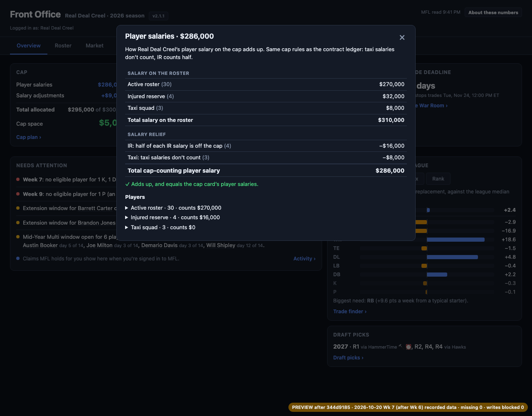Select the 'Active roster (30)' salary row label
The height and width of the screenshot is (416, 532).
click(150, 84)
